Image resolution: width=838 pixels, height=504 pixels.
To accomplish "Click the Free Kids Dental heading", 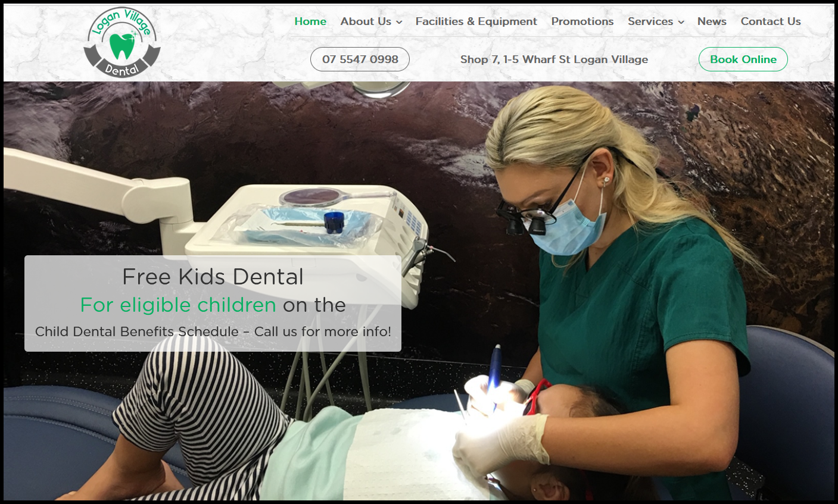I will coord(213,277).
